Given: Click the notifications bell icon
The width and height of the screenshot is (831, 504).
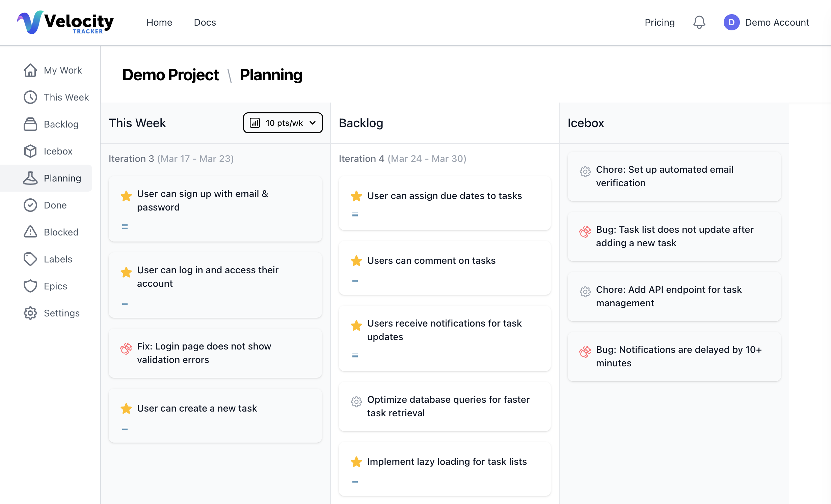Looking at the screenshot, I should tap(699, 22).
